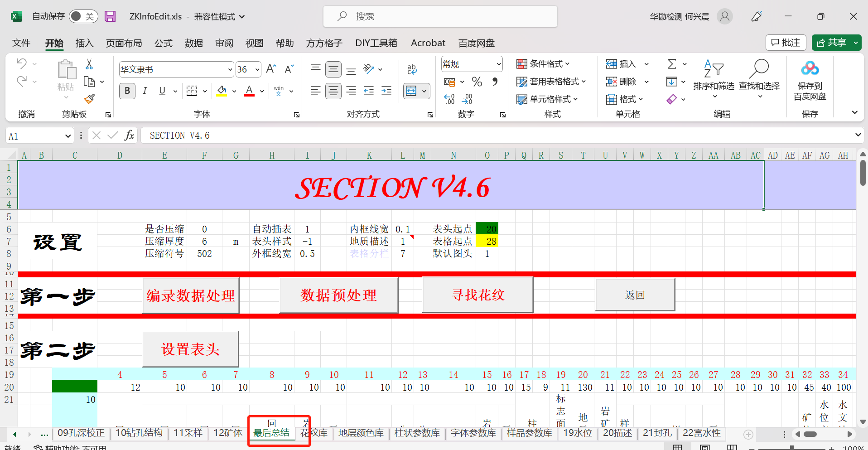868x450 pixels.
Task: Select green cell with value 20
Action: (x=487, y=229)
